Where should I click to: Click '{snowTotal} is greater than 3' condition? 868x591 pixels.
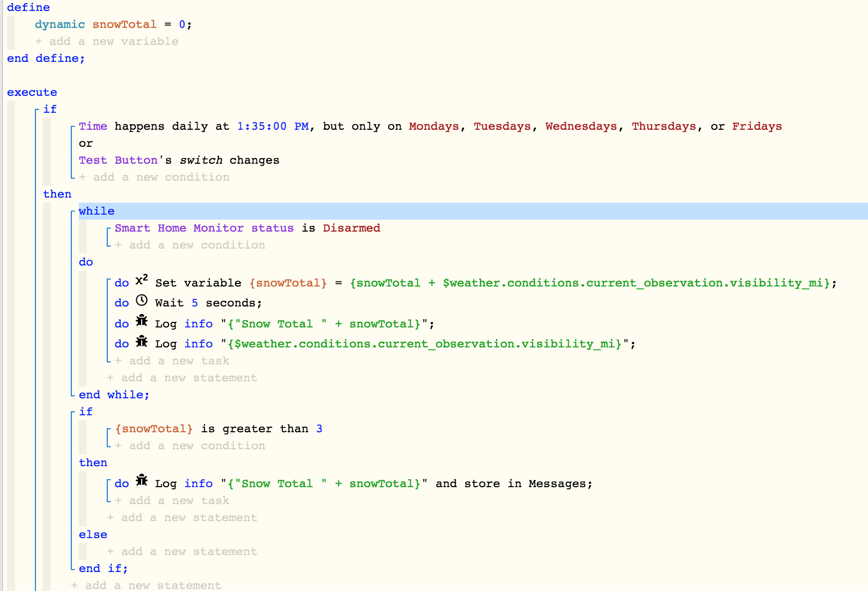click(218, 429)
